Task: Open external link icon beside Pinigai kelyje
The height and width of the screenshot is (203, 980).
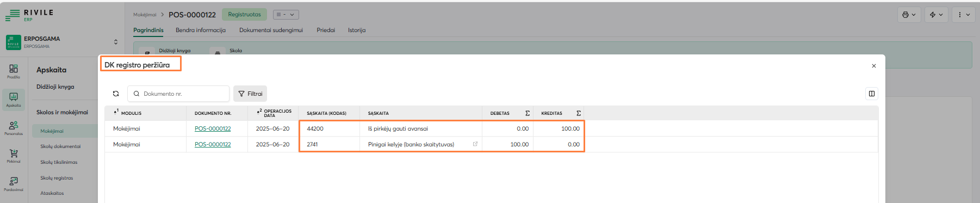Action: click(x=475, y=144)
